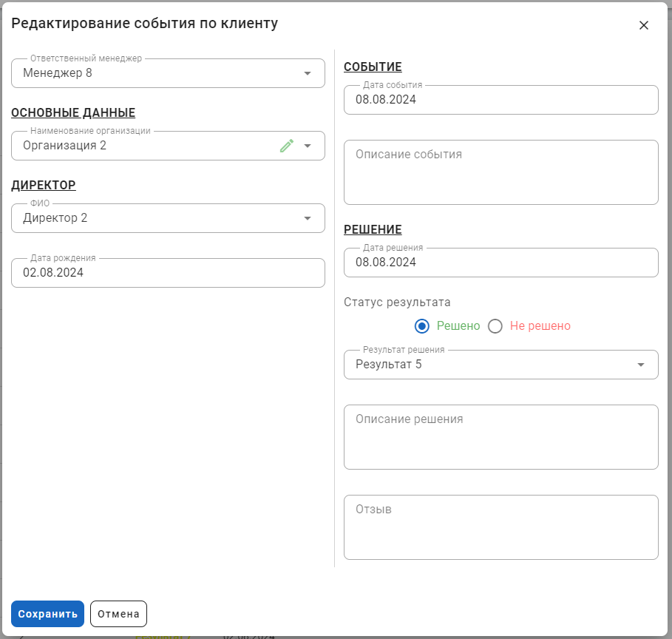672x639 pixels.
Task: Click the Результат 5 value text
Action: coord(389,364)
